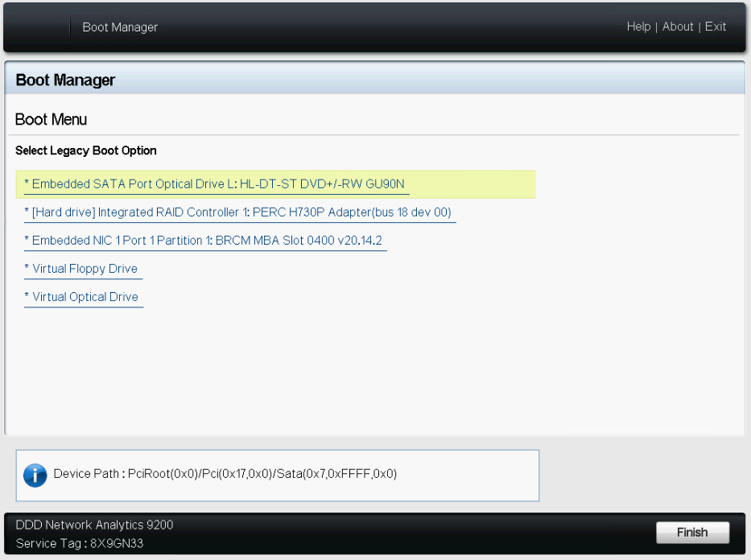Image resolution: width=751 pixels, height=560 pixels.
Task: Select Embedded SATA Port Optical Drive boot option
Action: [217, 184]
